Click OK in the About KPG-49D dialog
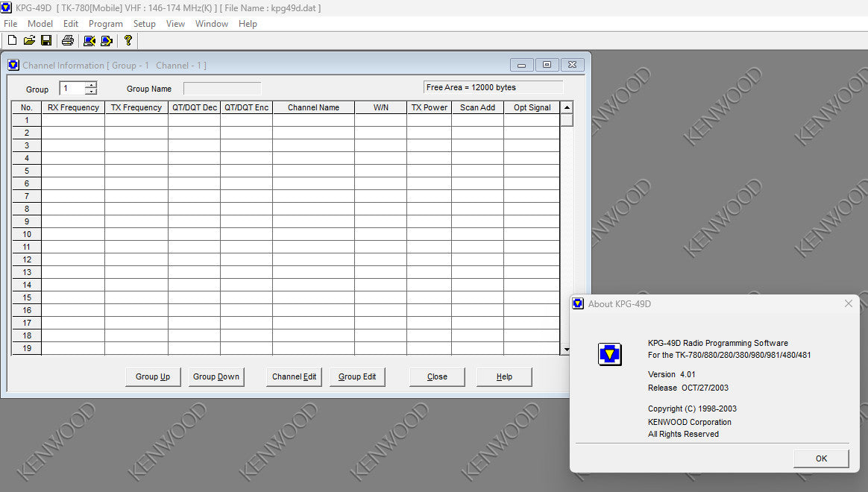This screenshot has width=868, height=492. pos(821,458)
